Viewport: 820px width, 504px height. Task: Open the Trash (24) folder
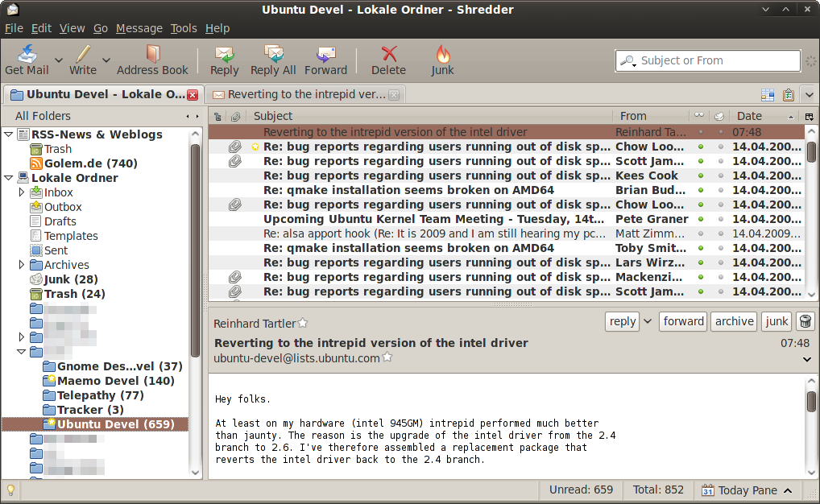[x=68, y=294]
